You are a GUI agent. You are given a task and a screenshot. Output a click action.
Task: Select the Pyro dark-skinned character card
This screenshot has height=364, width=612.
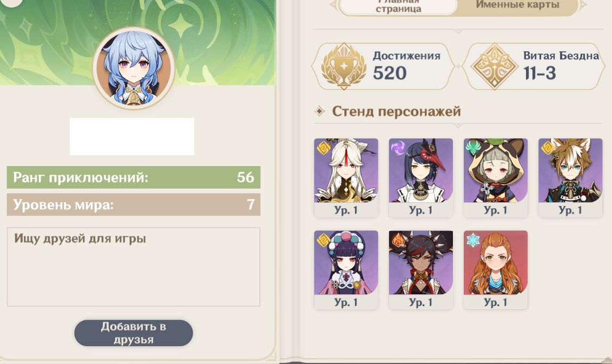coord(421,269)
